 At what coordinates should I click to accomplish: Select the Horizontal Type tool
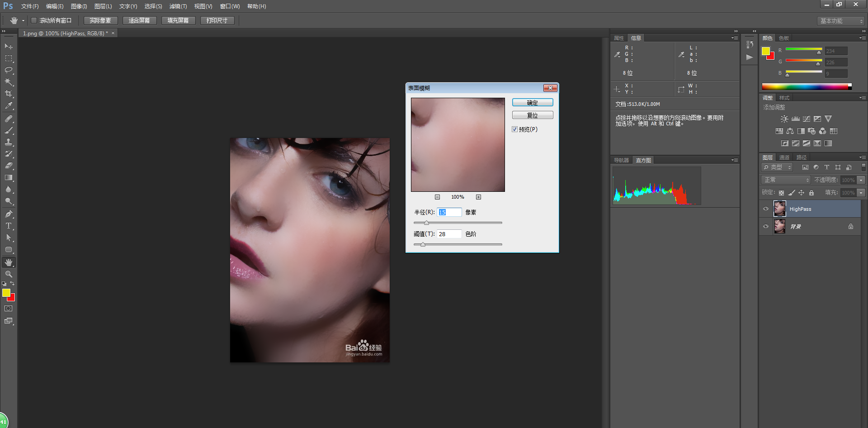(9, 226)
